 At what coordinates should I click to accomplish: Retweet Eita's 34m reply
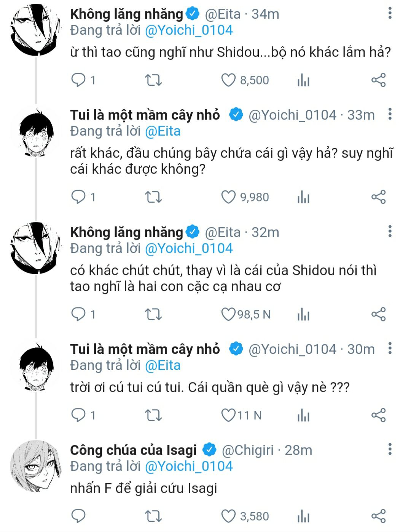pyautogui.click(x=153, y=80)
